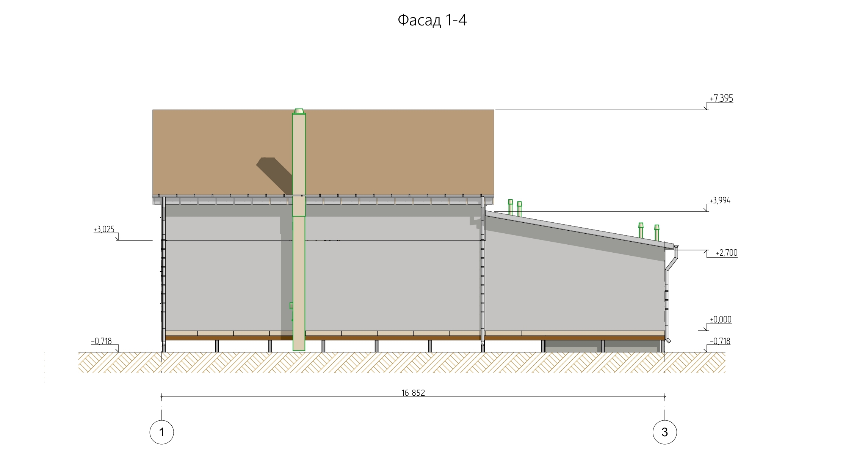Viewport: 868px width, 475px height.
Task: Click the right -0,718 ground level mark
Action: click(720, 341)
